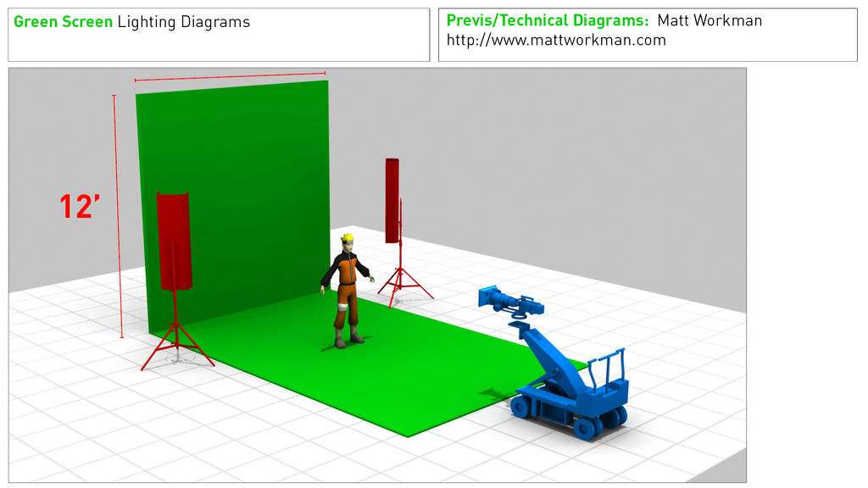
Task: Select the blue camera dolly crane
Action: point(570,382)
